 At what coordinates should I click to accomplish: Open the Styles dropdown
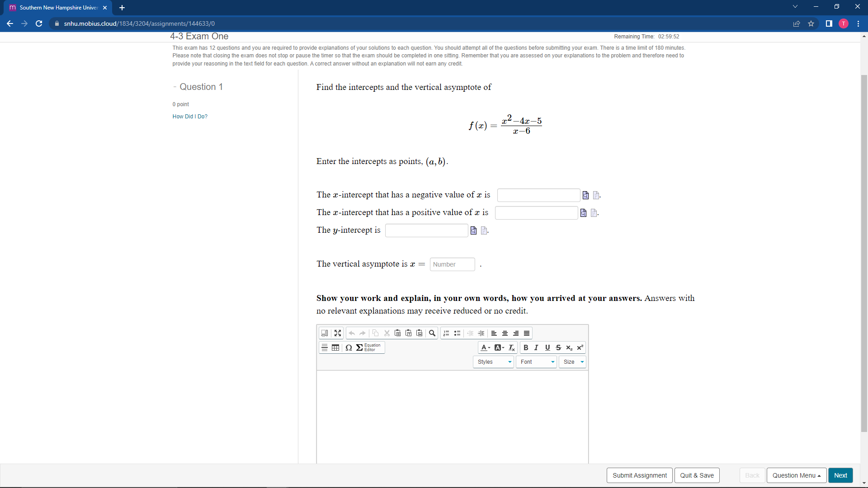(493, 362)
